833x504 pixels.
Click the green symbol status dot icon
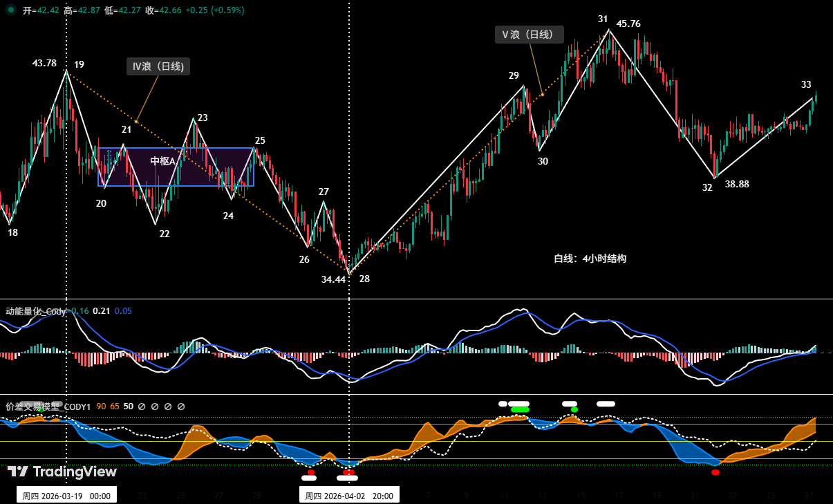point(11,10)
